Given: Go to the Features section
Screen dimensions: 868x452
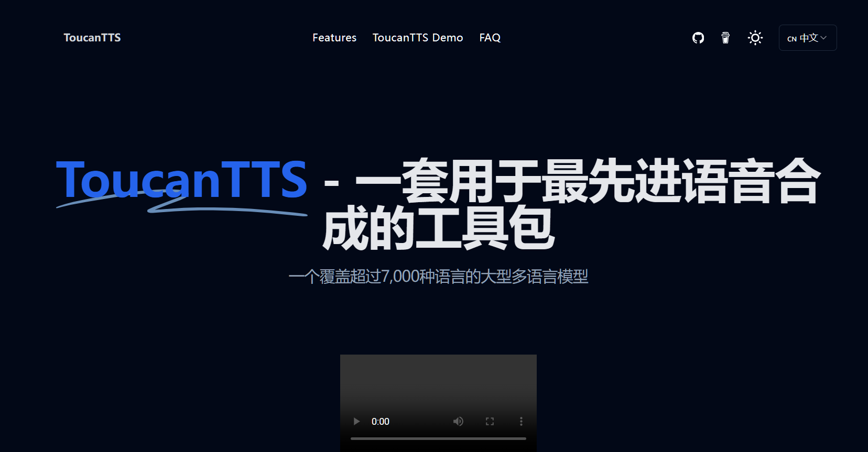Looking at the screenshot, I should [334, 38].
